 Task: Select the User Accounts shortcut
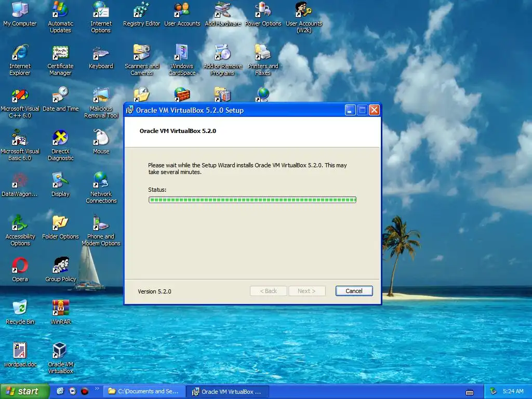182,14
